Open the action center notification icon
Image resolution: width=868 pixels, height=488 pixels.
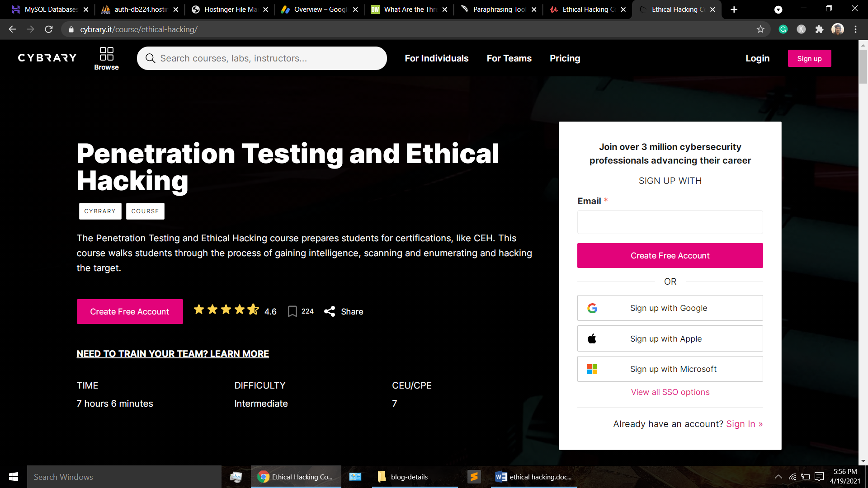tap(819, 477)
